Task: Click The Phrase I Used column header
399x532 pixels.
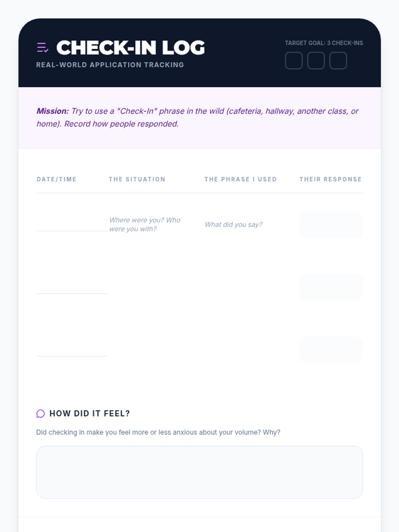Action: coord(240,179)
